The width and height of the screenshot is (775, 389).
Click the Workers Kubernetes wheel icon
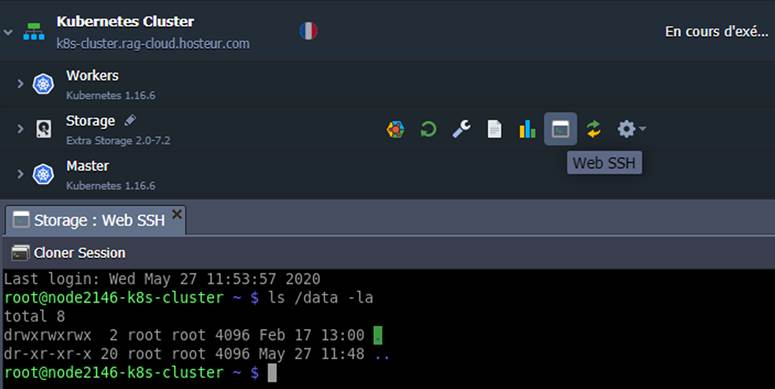click(43, 84)
